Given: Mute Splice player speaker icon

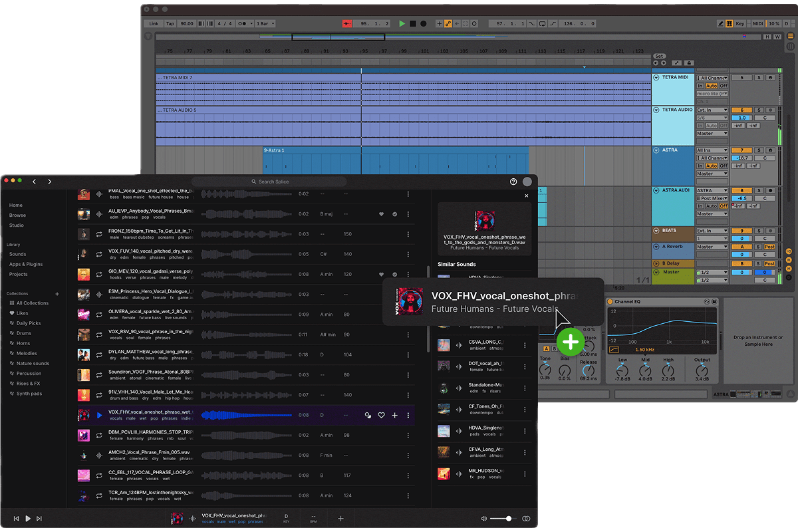Looking at the screenshot, I should [x=483, y=518].
